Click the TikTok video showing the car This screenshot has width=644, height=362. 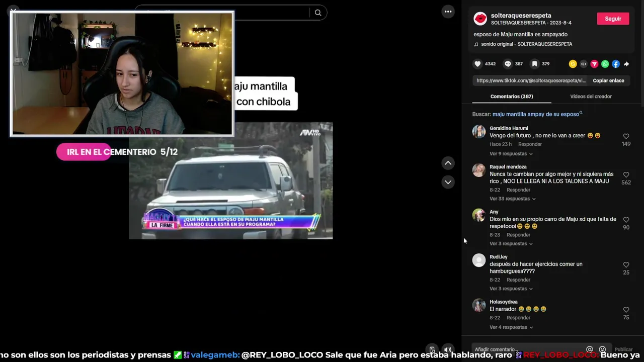(x=230, y=180)
